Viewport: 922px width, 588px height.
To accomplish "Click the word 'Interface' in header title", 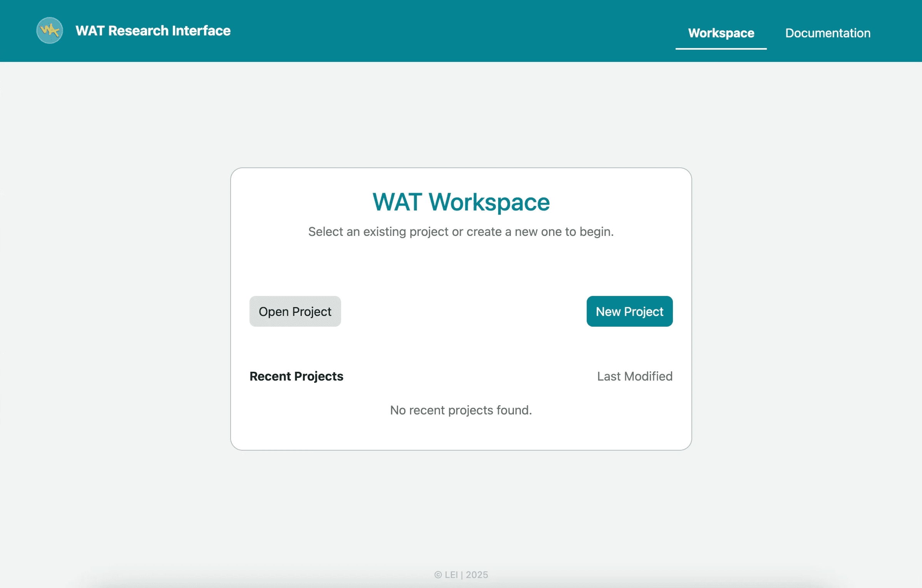I will point(201,31).
